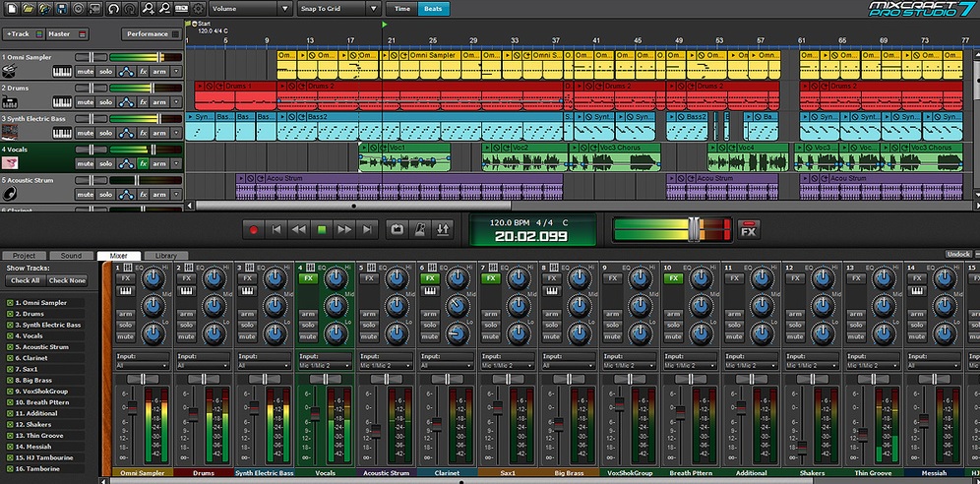Open the Snap To Grid dropdown

(338, 9)
